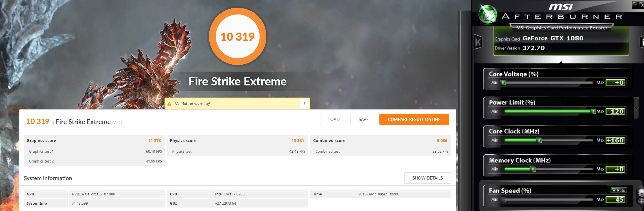Click the validation warning triangle icon

tap(169, 104)
